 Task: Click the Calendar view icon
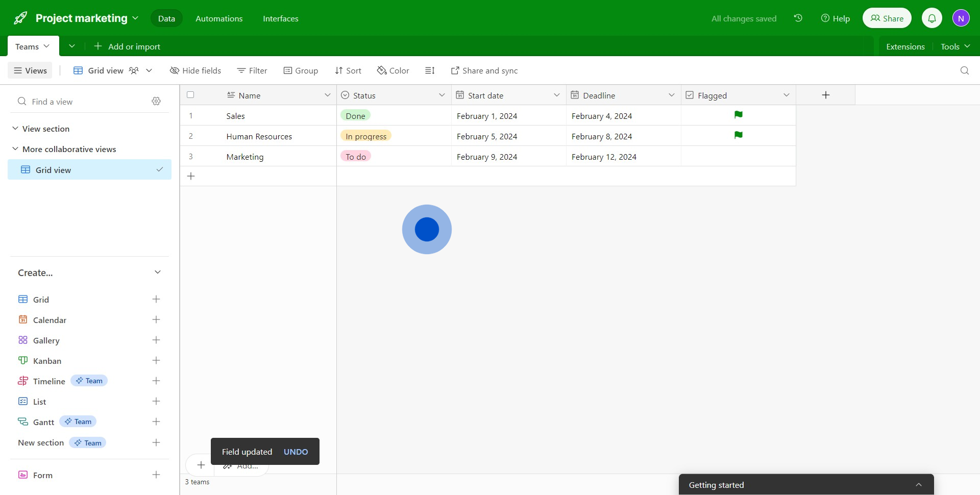[x=23, y=319]
